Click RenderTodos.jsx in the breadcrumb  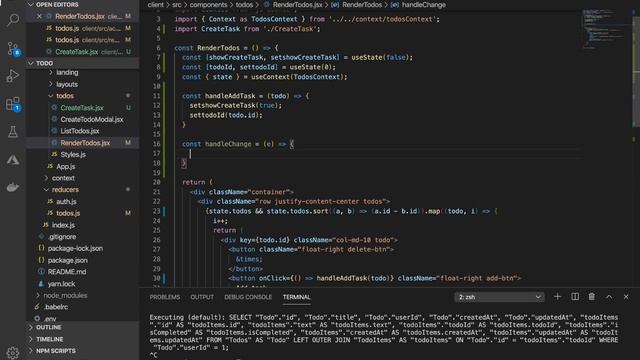pos(297,5)
